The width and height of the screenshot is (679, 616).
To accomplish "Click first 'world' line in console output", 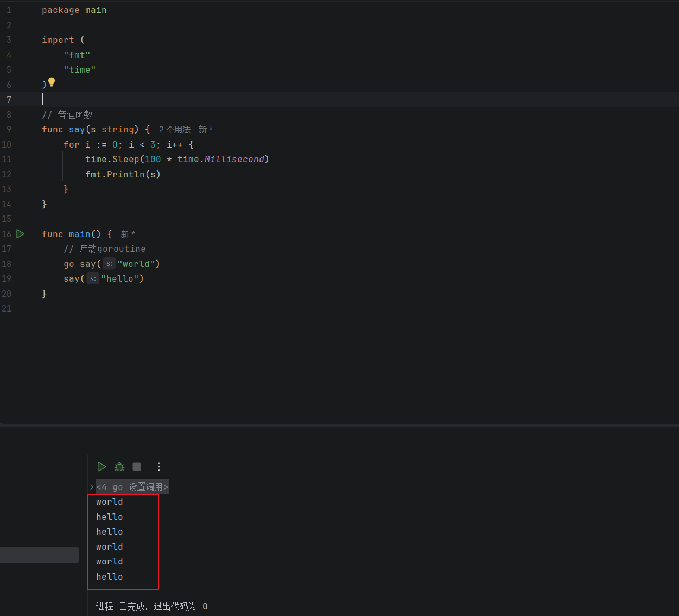I will coord(110,502).
